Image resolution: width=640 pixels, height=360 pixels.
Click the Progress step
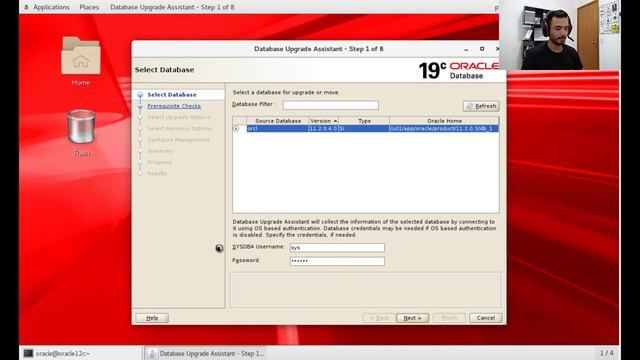pos(160,162)
